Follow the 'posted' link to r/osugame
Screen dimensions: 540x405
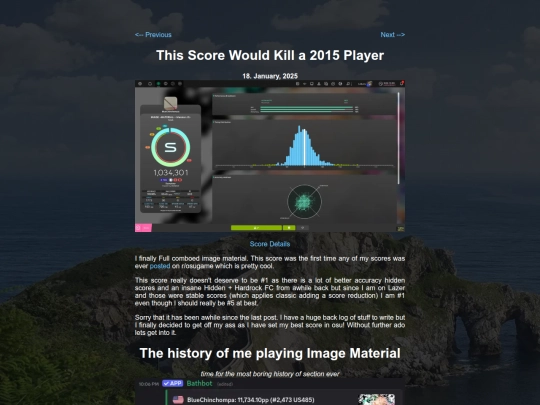[160, 266]
